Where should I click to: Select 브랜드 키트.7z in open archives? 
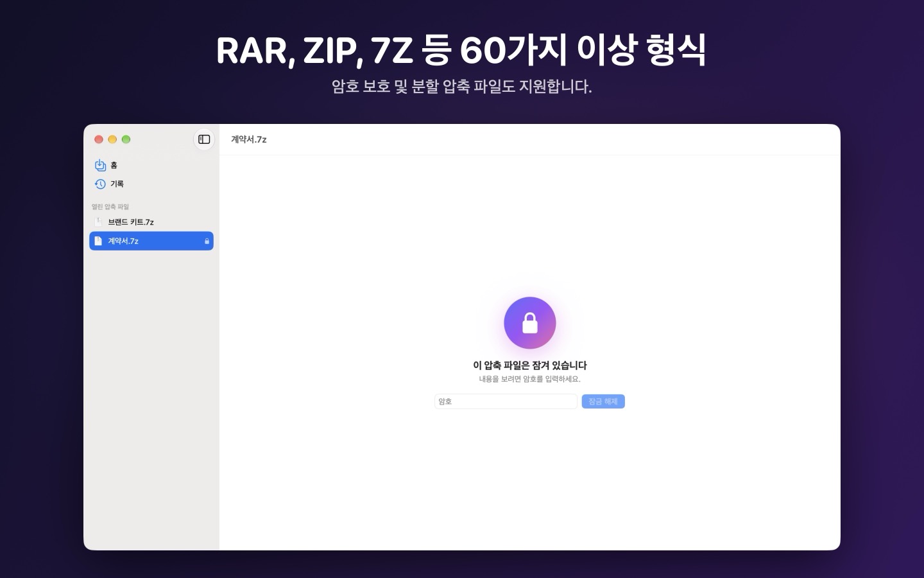click(151, 222)
